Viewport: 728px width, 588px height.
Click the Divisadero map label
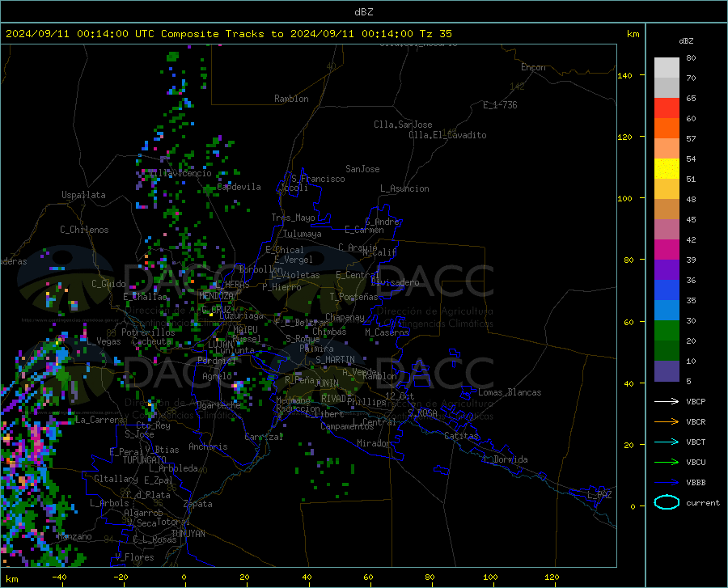point(395,282)
